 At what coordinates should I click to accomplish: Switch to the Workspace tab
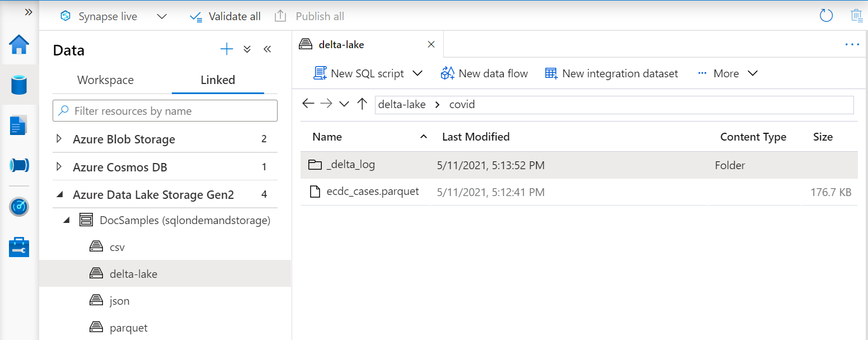point(105,80)
